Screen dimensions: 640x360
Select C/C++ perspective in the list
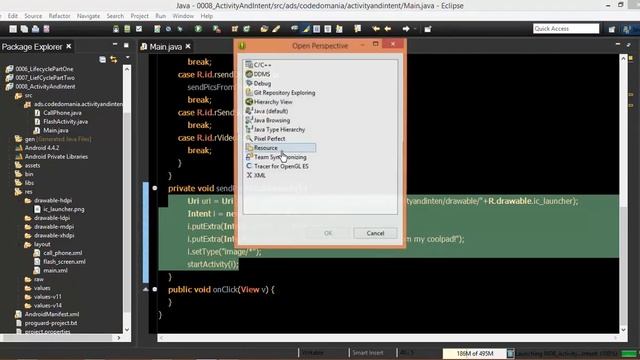[259, 64]
